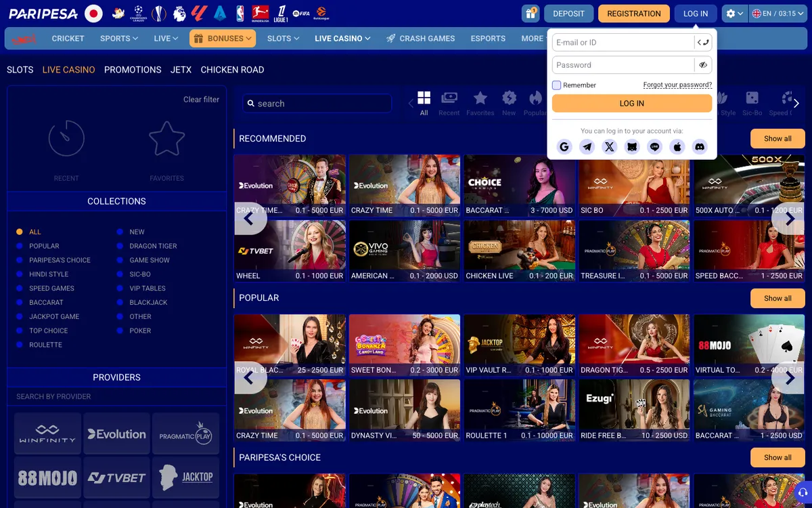Open CRICKET in the navigation bar
This screenshot has height=508, width=812.
click(68, 39)
